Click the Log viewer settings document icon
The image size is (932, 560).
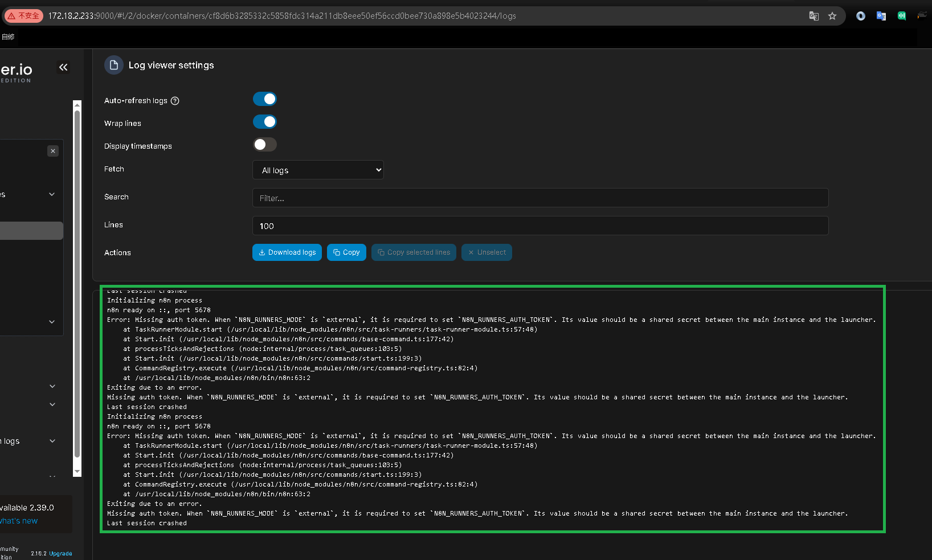[114, 65]
